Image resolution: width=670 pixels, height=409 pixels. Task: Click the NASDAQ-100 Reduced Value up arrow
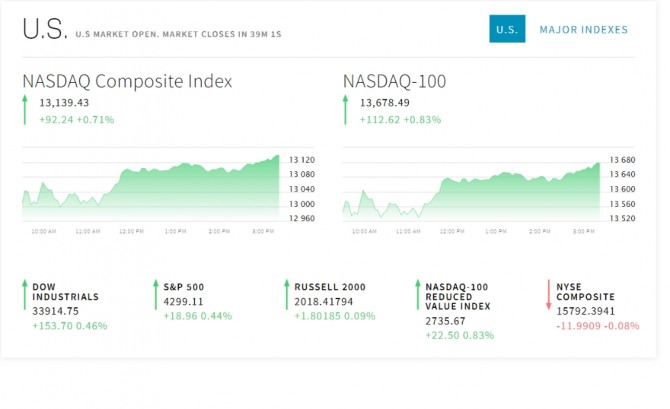point(417,294)
